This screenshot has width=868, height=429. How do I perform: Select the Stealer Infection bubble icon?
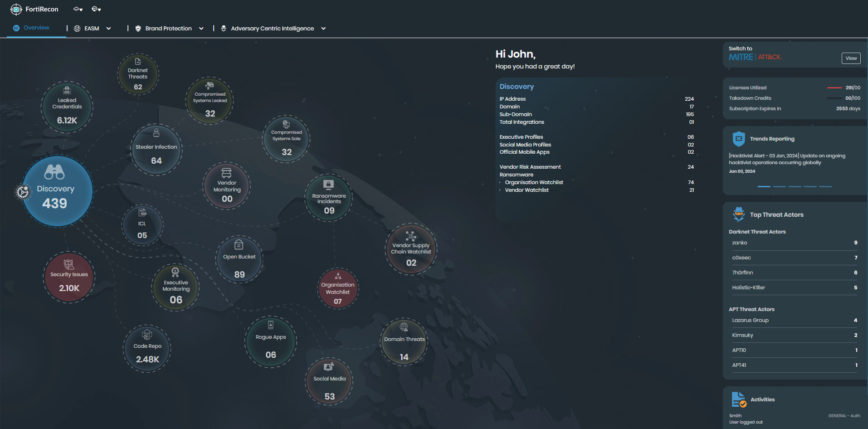tap(156, 133)
